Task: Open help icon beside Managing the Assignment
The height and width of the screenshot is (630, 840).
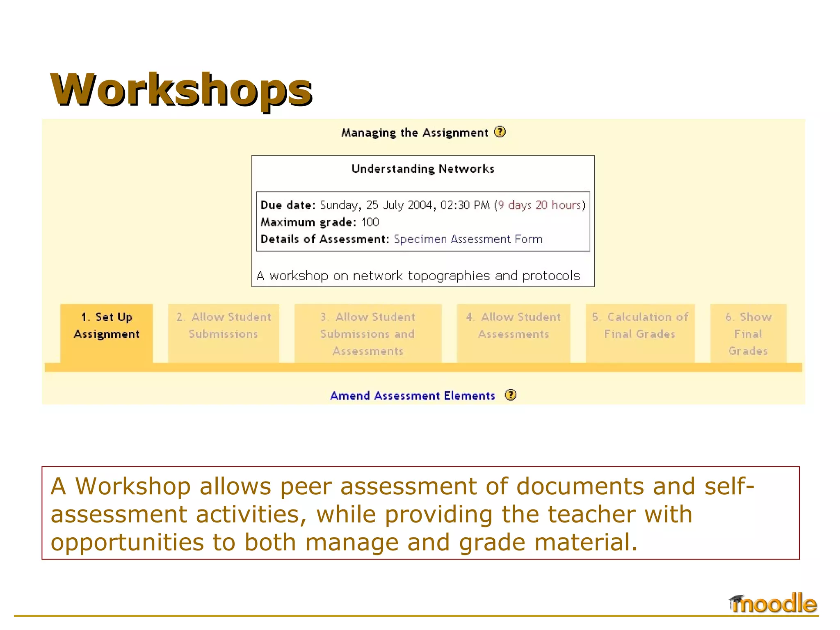Action: 500,132
